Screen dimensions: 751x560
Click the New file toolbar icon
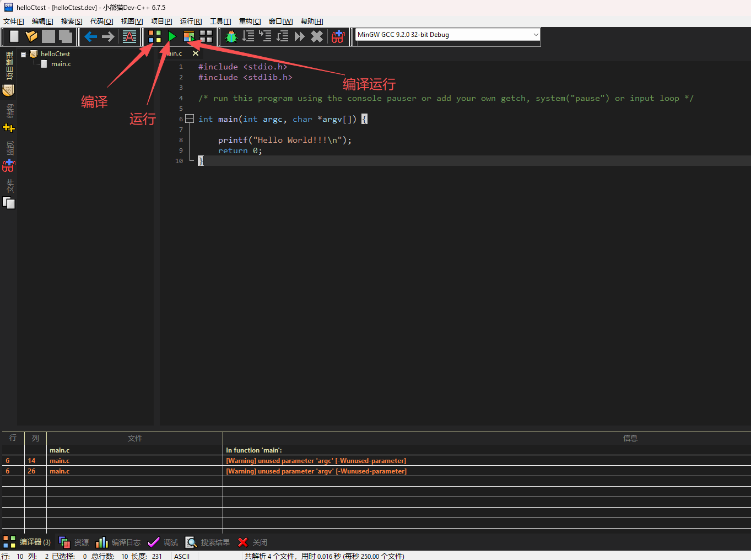[14, 36]
